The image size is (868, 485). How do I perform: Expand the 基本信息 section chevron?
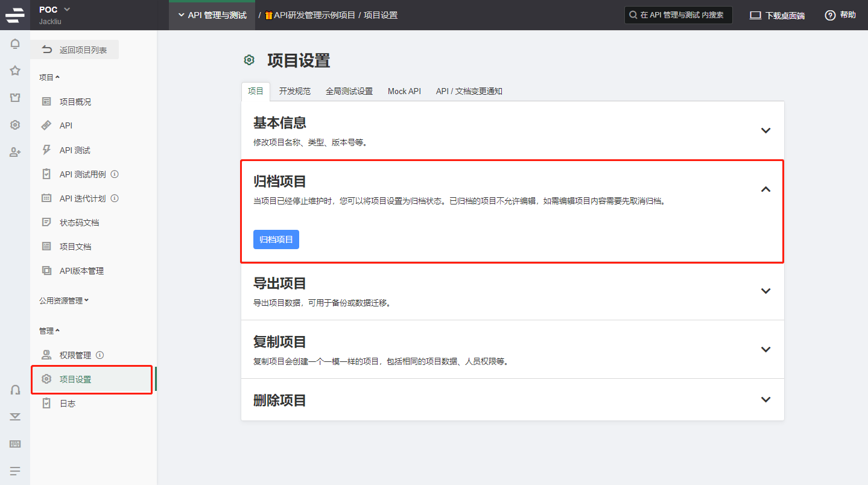pos(765,130)
